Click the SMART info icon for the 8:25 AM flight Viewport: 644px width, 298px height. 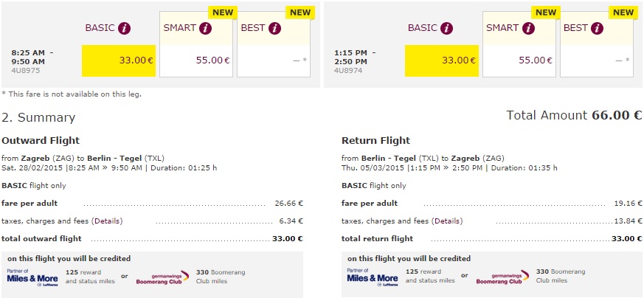point(205,29)
